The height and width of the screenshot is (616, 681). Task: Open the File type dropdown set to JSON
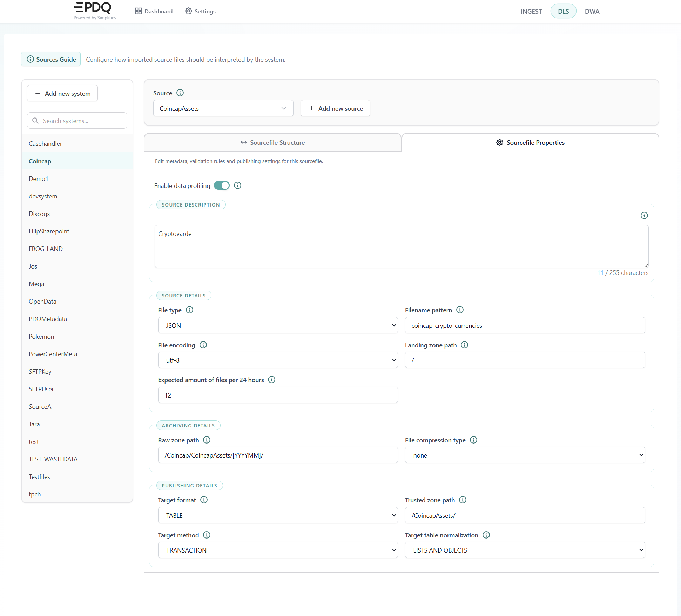point(278,325)
